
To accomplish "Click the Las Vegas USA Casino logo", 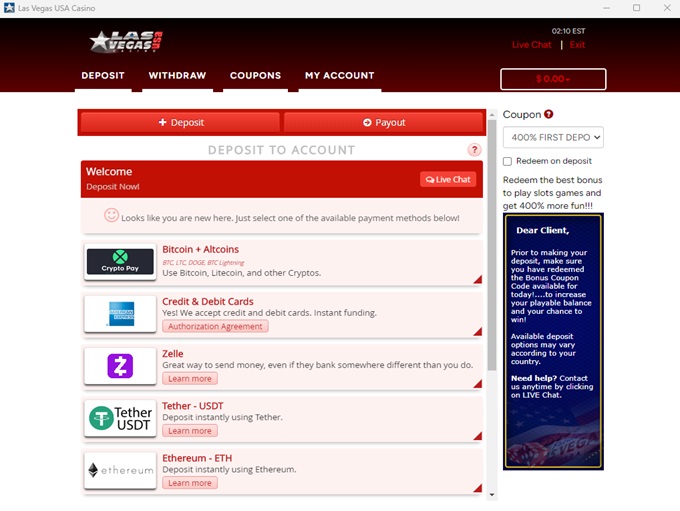I will 126,41.
